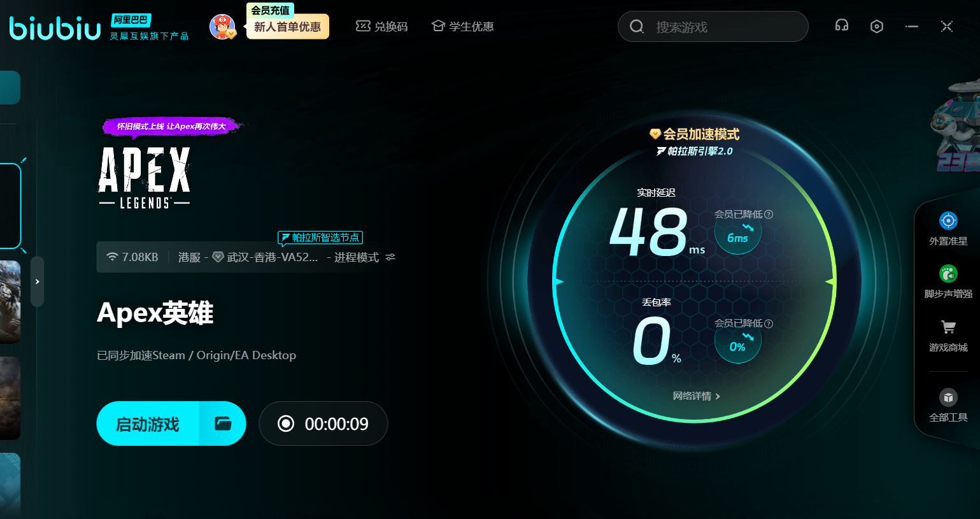This screenshot has width=980, height=519.
Task: Open the 学生优惠 student discount menu
Action: [463, 27]
